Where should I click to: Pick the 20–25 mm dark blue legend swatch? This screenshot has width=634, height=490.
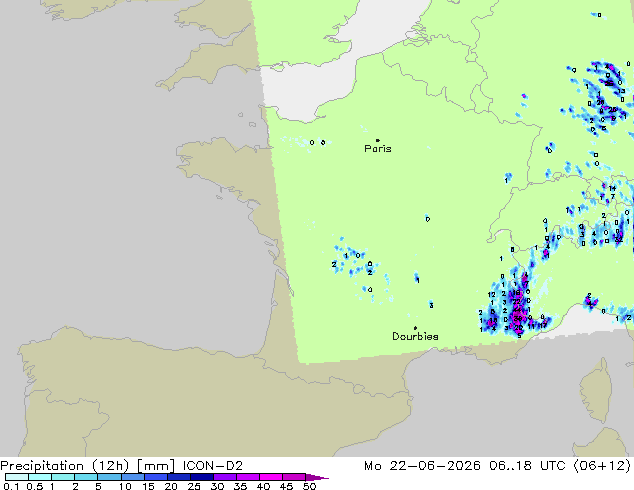click(x=178, y=477)
